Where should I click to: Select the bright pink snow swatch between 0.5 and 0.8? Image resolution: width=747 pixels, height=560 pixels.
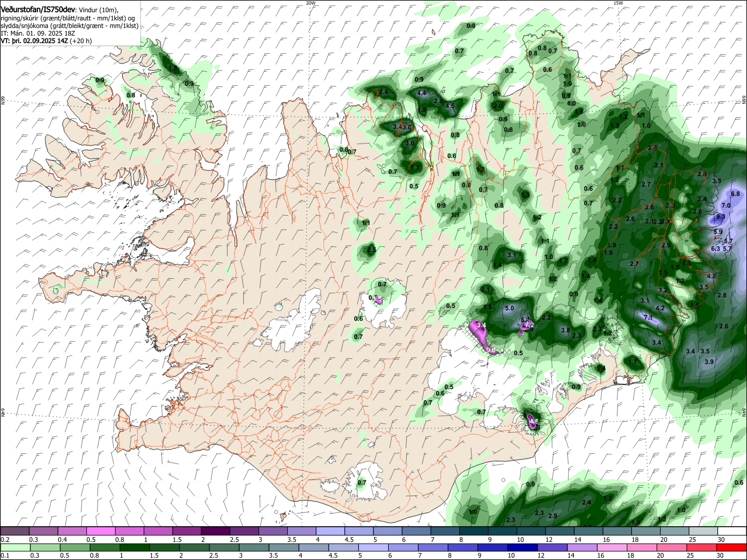tap(100, 531)
